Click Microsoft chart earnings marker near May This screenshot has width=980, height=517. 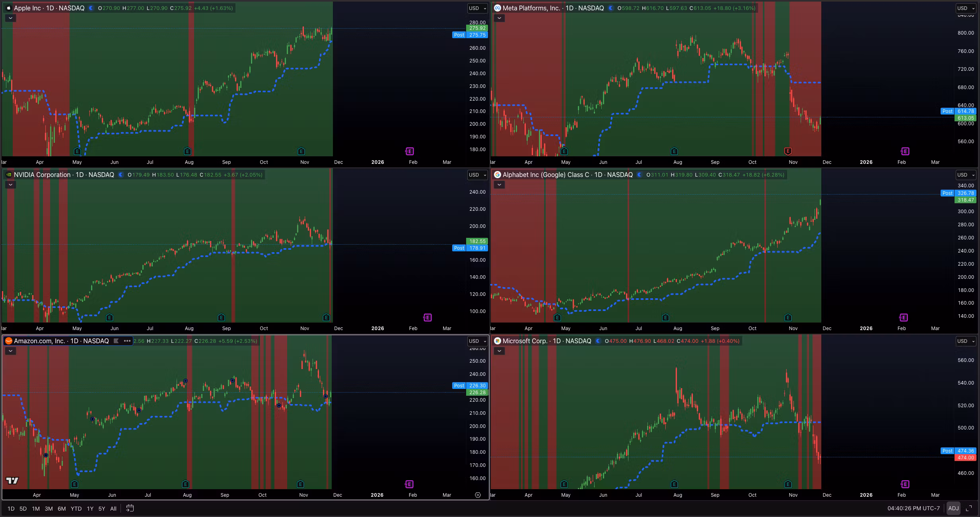[x=564, y=484]
